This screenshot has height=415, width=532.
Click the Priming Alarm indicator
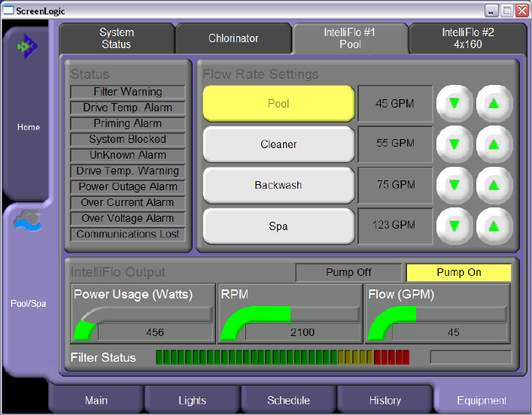point(128,123)
